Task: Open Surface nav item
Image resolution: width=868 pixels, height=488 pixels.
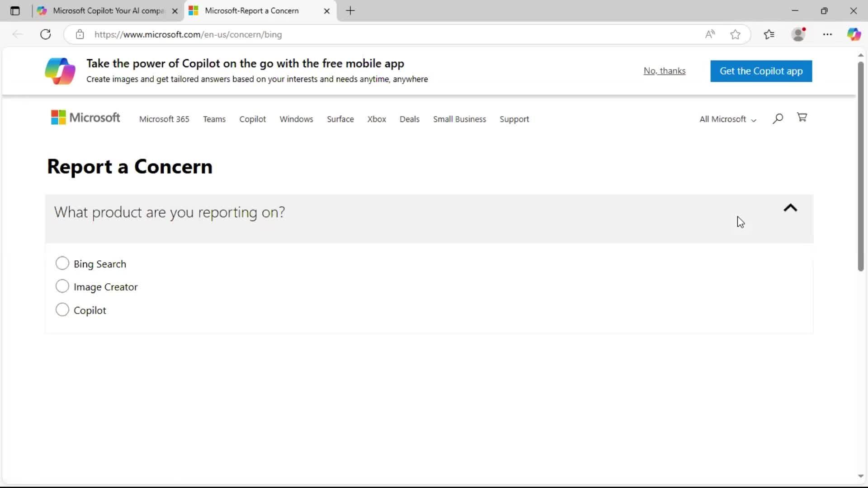Action: [x=340, y=119]
